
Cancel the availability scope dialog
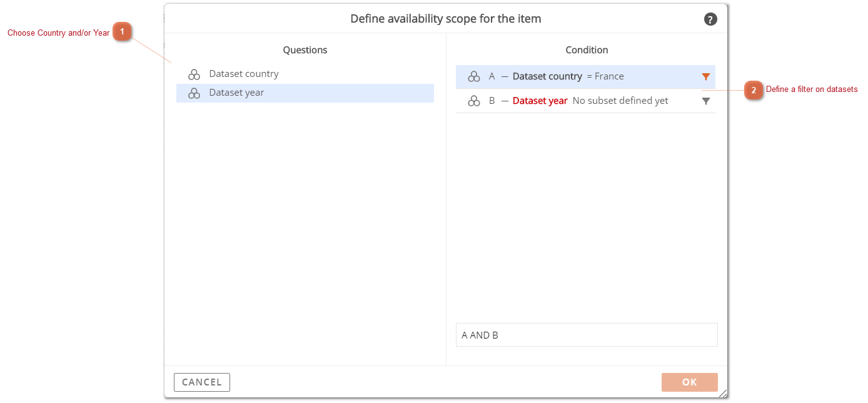[x=202, y=382]
